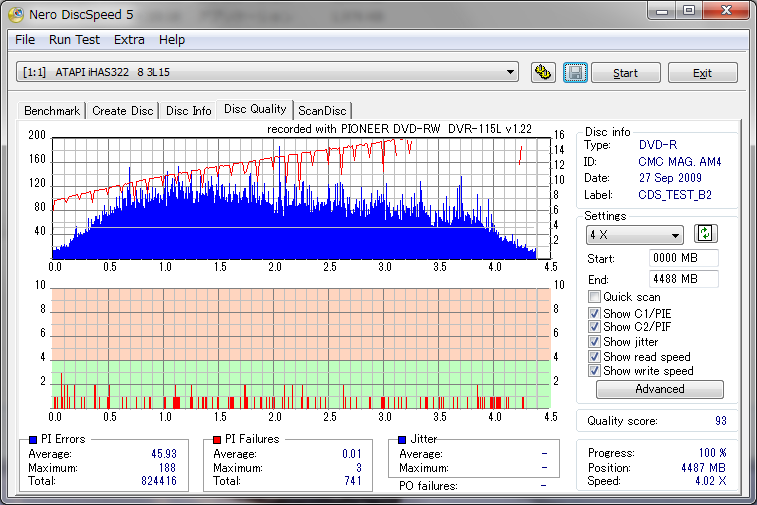The width and height of the screenshot is (757, 505).
Task: Enable the Quick scan checkbox
Action: [595, 297]
